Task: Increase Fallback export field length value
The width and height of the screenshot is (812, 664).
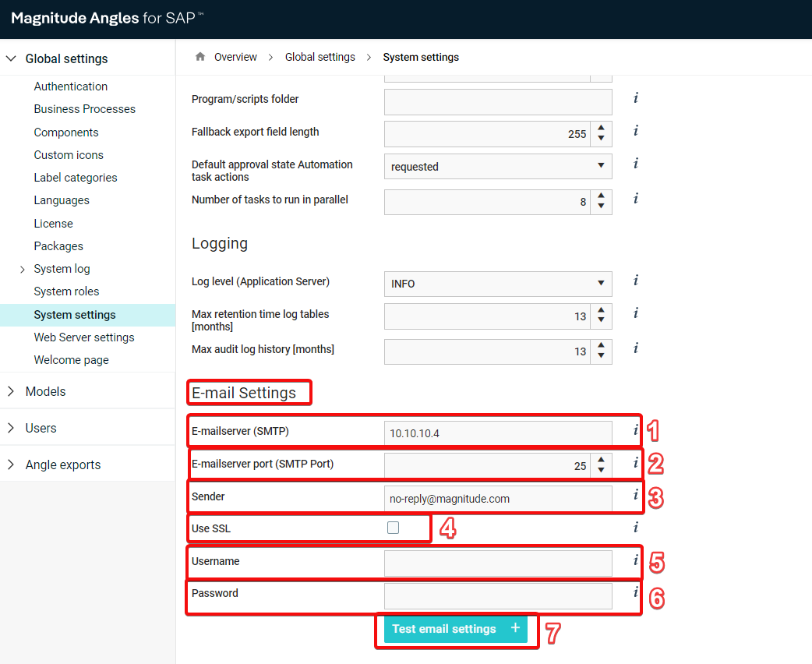Action: 601,128
